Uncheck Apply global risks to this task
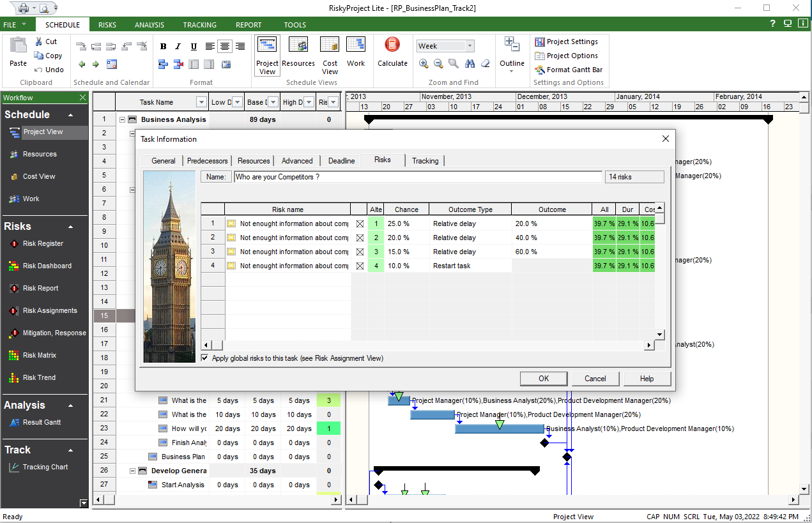 pos(204,358)
